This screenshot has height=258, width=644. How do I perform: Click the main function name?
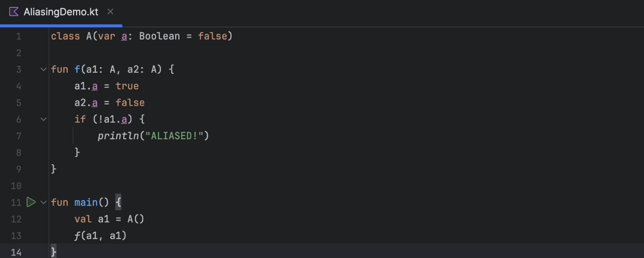click(86, 202)
